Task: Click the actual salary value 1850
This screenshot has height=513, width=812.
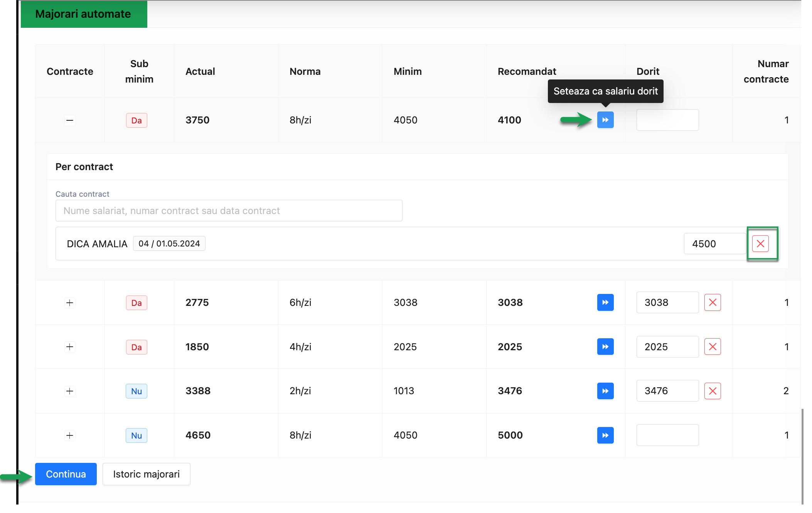Action: (197, 347)
